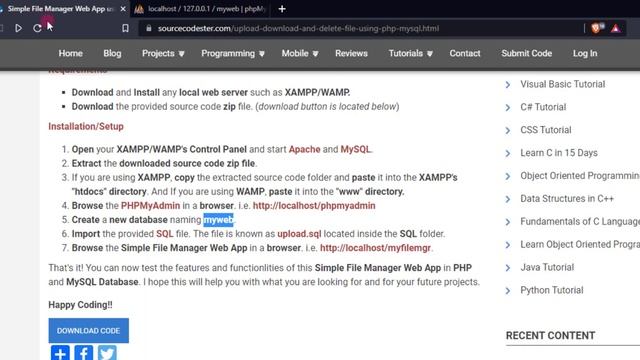Open the Reviews menu item
The image size is (640, 360).
(351, 53)
